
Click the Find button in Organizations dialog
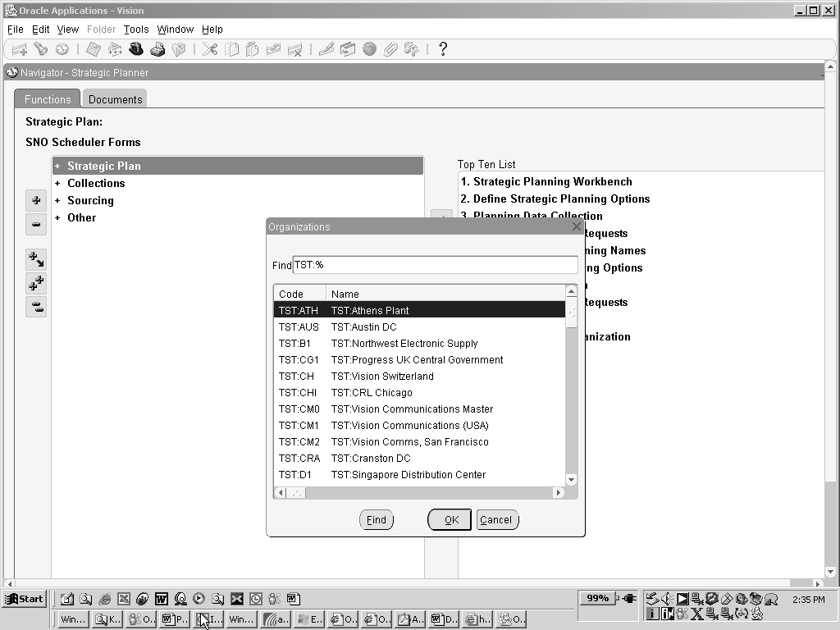376,519
